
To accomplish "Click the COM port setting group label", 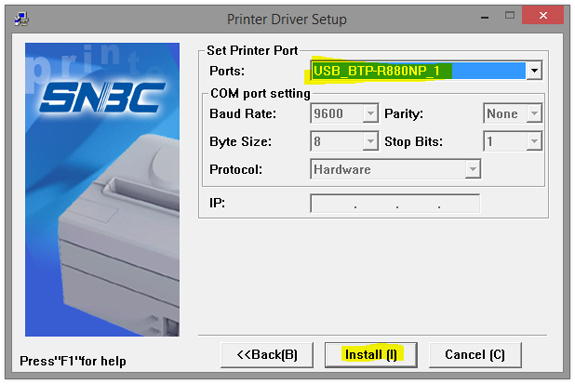I will click(x=260, y=94).
